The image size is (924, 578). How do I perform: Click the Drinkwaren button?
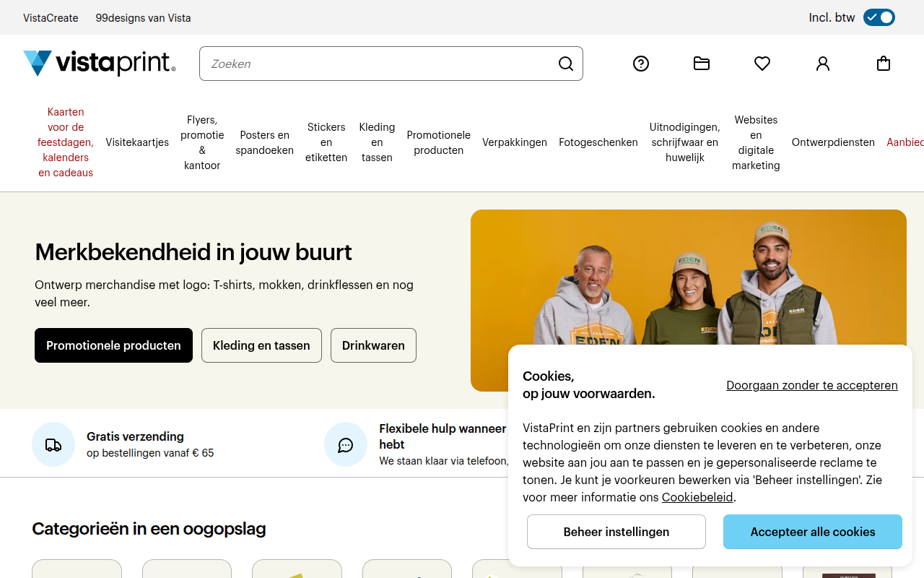[373, 345]
